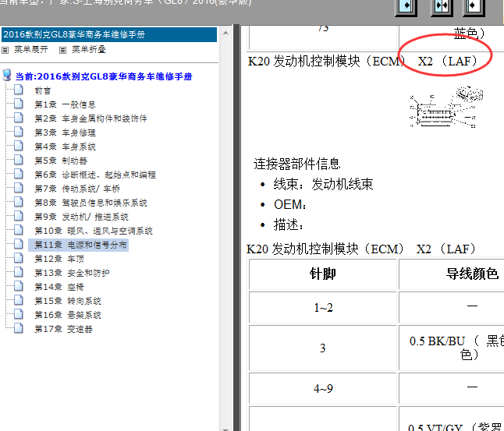The image size is (504, 431).
Task: Open 第6章 诊断概述、起始点和编程
Action: [95, 175]
